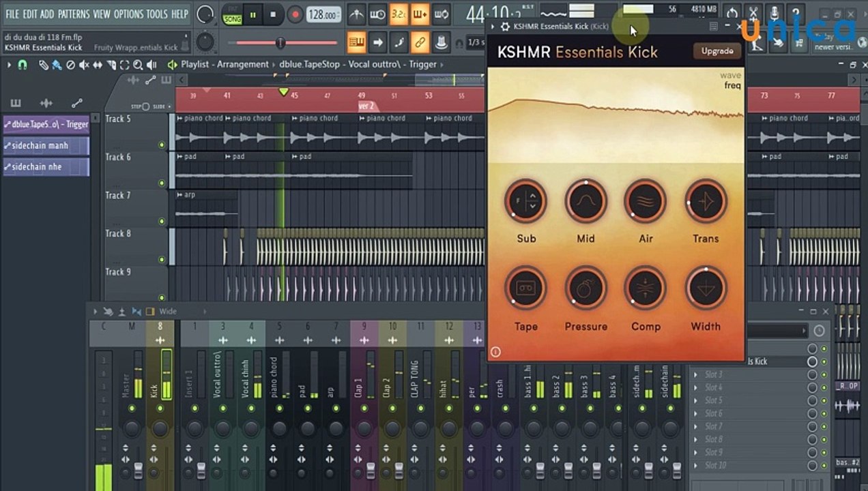Toggle PAT/SONG mode switch
The width and height of the screenshot is (868, 491).
pyautogui.click(x=233, y=14)
